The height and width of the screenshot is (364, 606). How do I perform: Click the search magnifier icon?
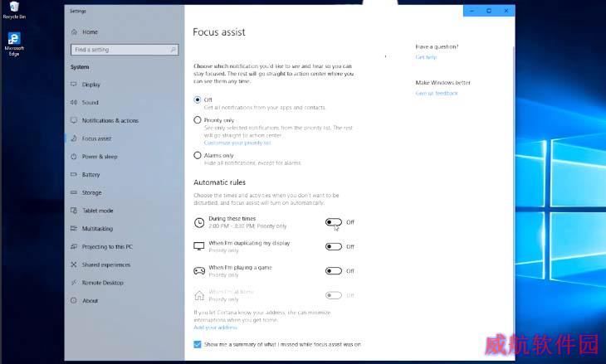[x=173, y=50]
